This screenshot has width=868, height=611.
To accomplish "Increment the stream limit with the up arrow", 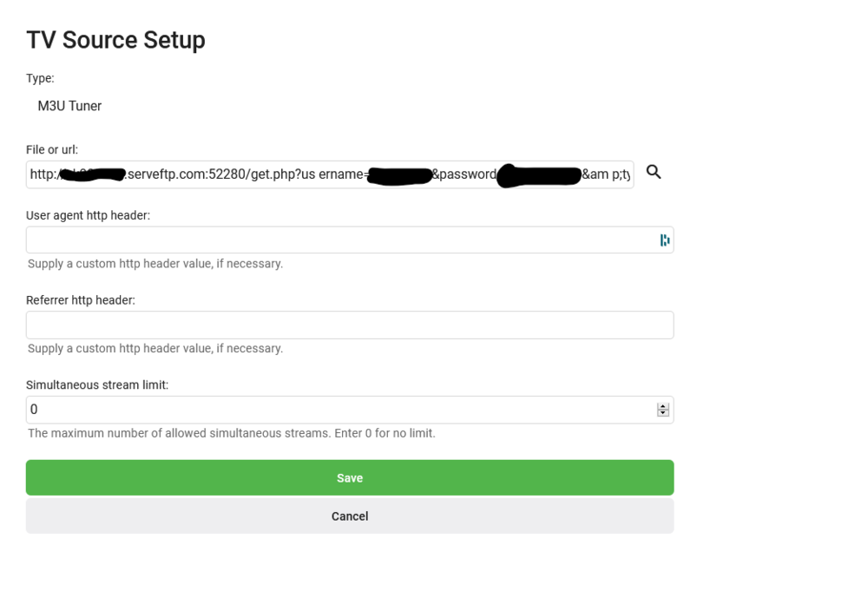I will (663, 404).
